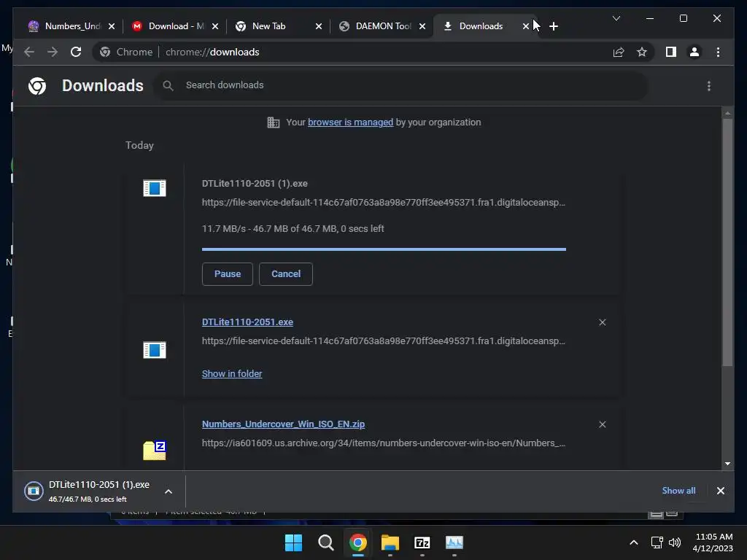Screen dimensions: 747x560
Task: Click Show all downloads
Action: pyautogui.click(x=678, y=491)
